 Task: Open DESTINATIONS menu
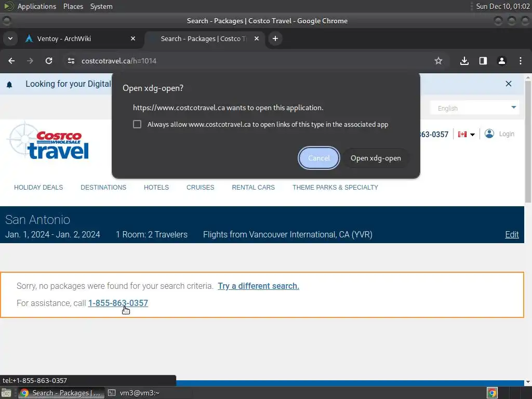tap(103, 187)
